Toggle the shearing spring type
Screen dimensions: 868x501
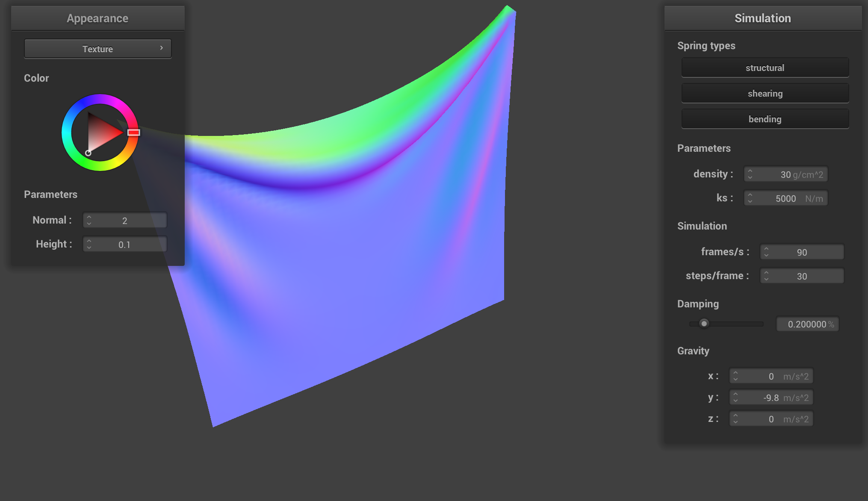765,93
